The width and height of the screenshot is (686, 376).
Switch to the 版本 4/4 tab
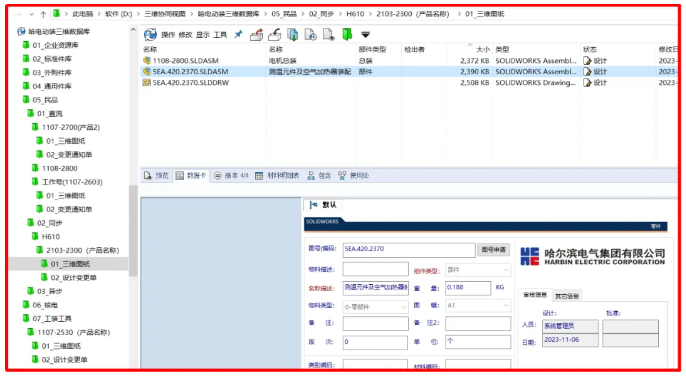[231, 176]
